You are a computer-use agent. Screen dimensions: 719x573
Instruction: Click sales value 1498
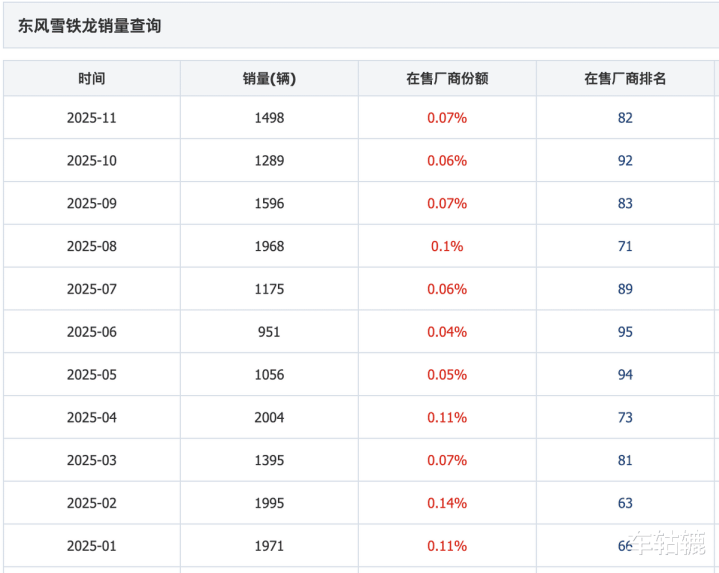tap(269, 118)
